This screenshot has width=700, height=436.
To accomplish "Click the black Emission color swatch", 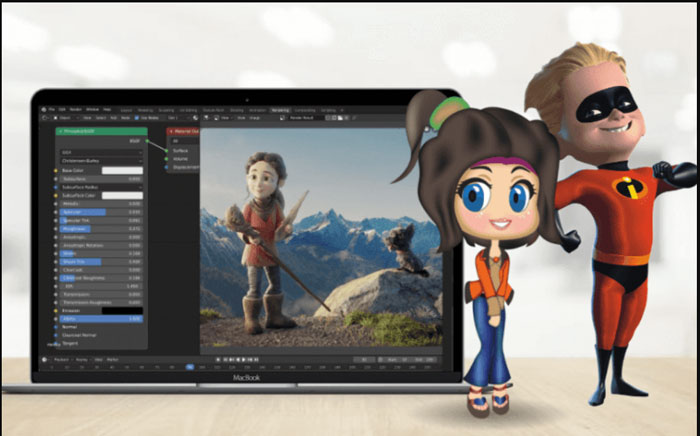I will (x=122, y=311).
